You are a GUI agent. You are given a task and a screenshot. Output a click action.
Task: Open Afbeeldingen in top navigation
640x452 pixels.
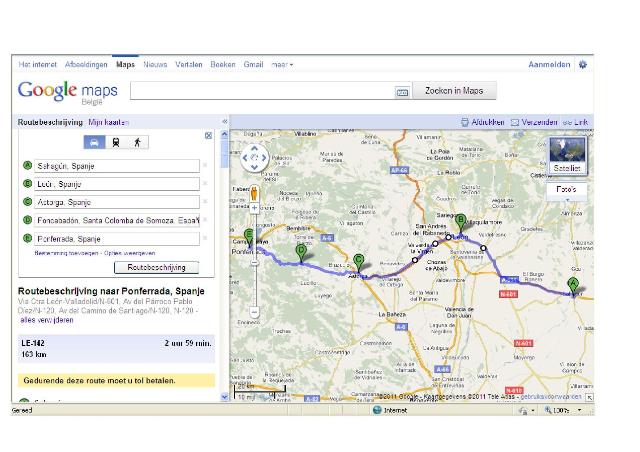86,65
